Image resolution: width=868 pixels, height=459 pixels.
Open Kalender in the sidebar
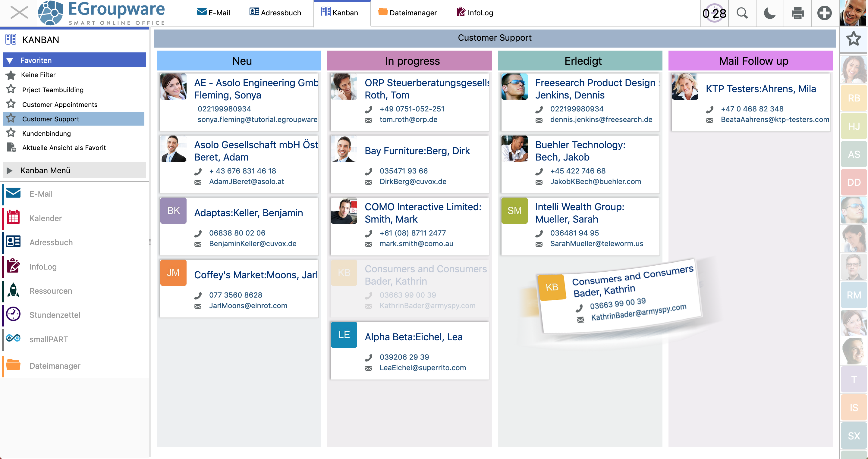[x=46, y=218]
